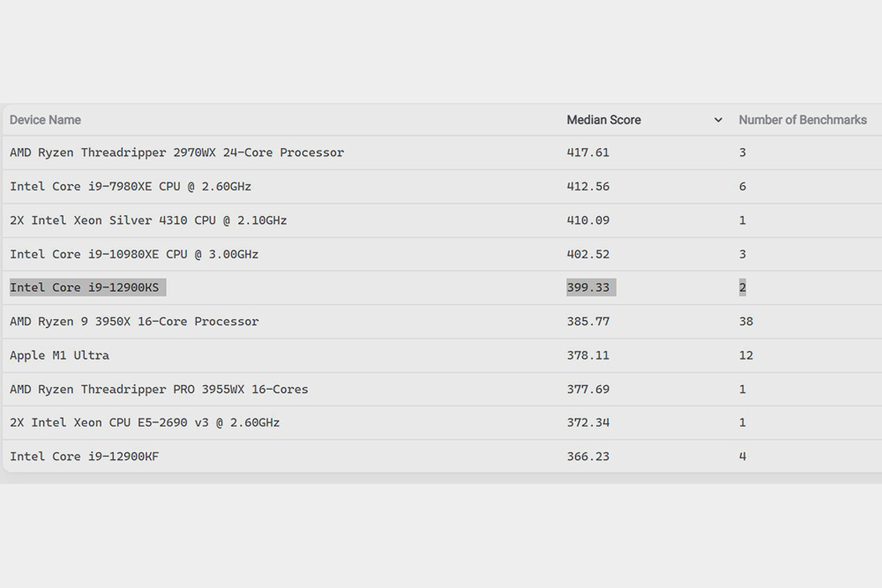Click the highlighted benchmark count 2
The height and width of the screenshot is (588, 882).
point(743,287)
